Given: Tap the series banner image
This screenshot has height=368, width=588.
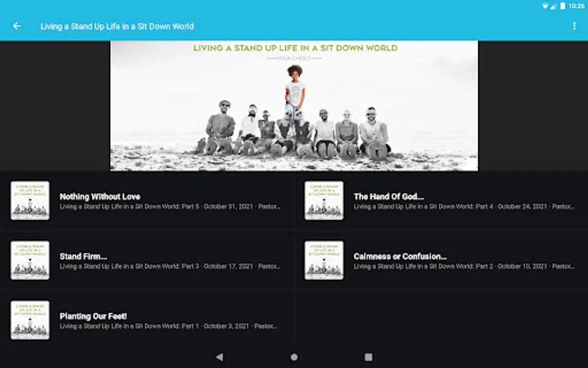Looking at the screenshot, I should coord(294,105).
